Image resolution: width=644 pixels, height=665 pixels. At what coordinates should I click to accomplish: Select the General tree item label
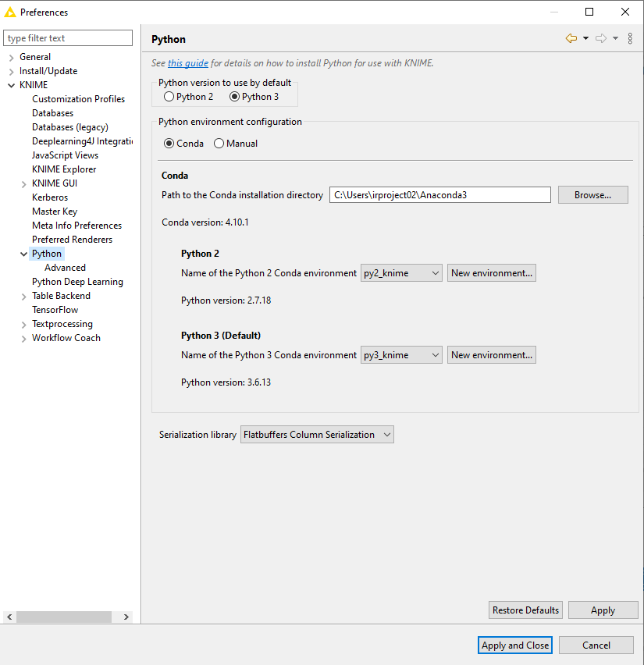pos(35,57)
